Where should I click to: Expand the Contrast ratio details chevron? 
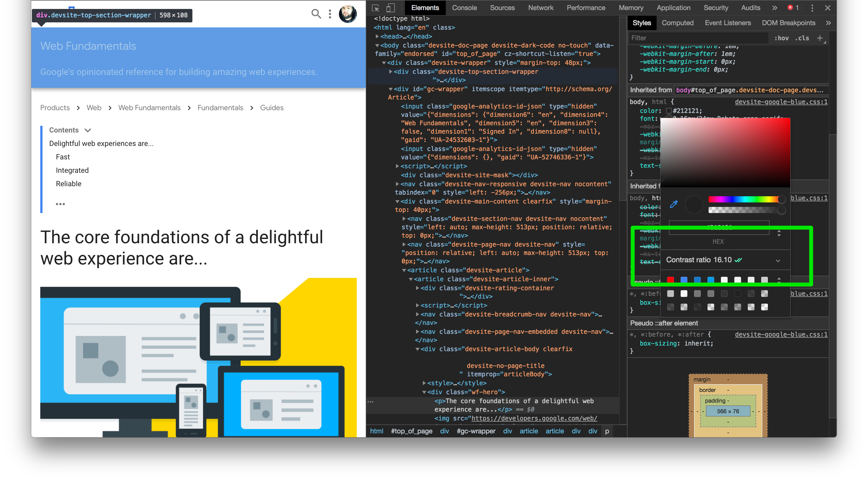(x=778, y=260)
